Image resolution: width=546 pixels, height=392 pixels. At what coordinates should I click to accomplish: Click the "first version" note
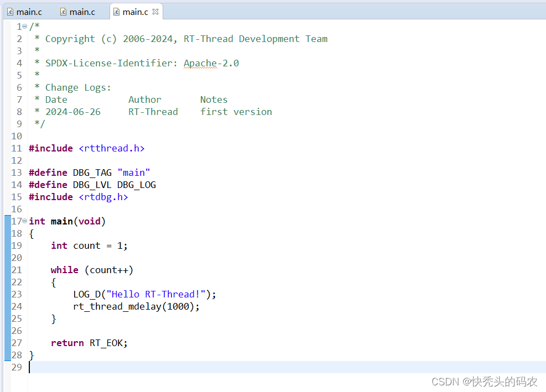tap(236, 112)
